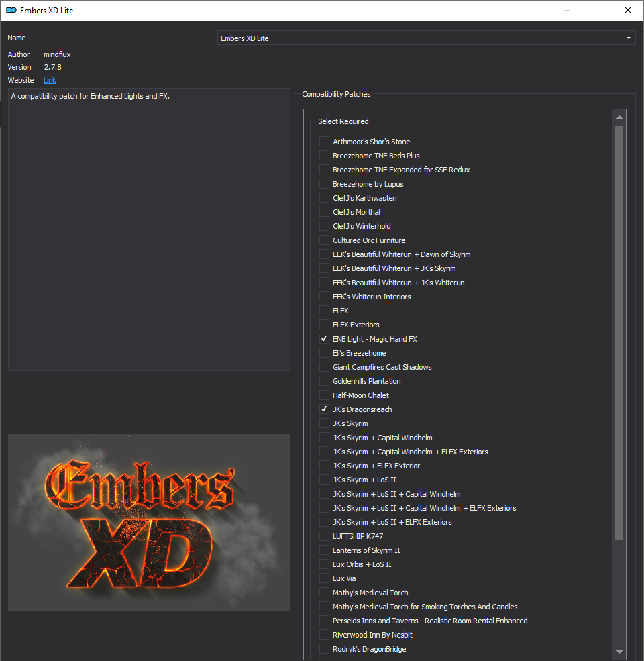Close the Embers XD Lite installer window

coord(627,10)
